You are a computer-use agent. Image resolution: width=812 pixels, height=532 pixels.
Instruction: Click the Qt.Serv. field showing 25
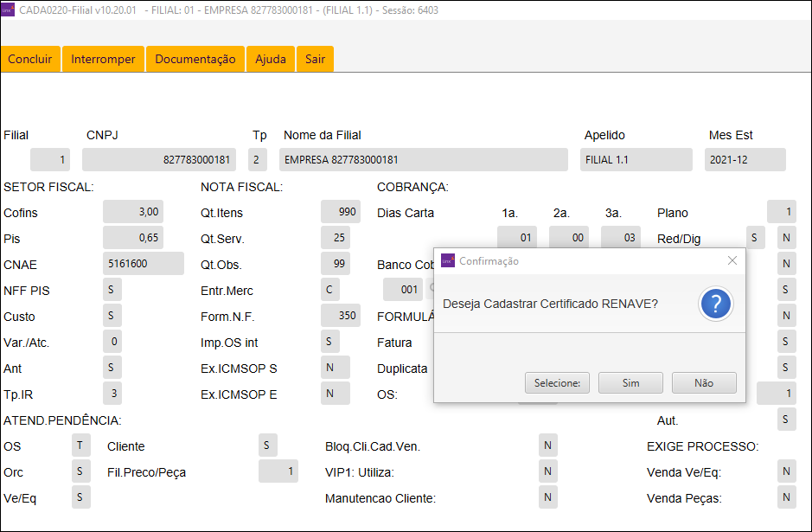[x=335, y=237]
